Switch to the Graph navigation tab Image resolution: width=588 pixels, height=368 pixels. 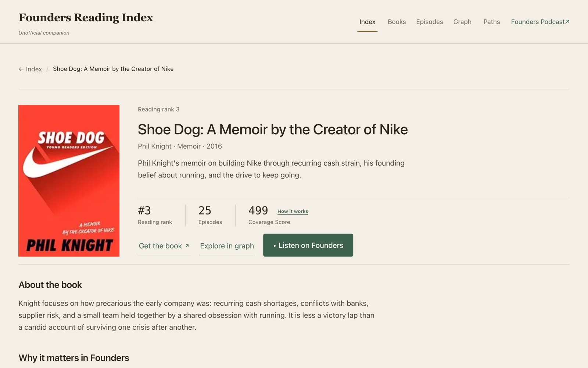(462, 22)
